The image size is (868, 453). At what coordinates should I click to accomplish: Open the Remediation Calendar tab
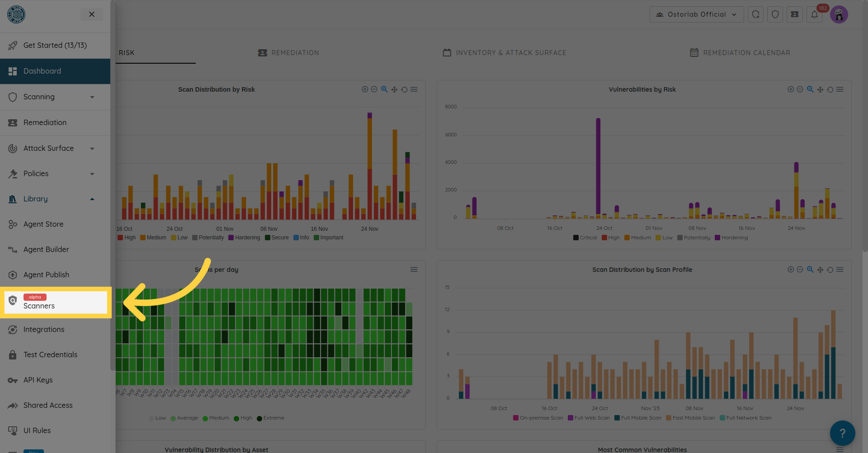pyautogui.click(x=740, y=53)
